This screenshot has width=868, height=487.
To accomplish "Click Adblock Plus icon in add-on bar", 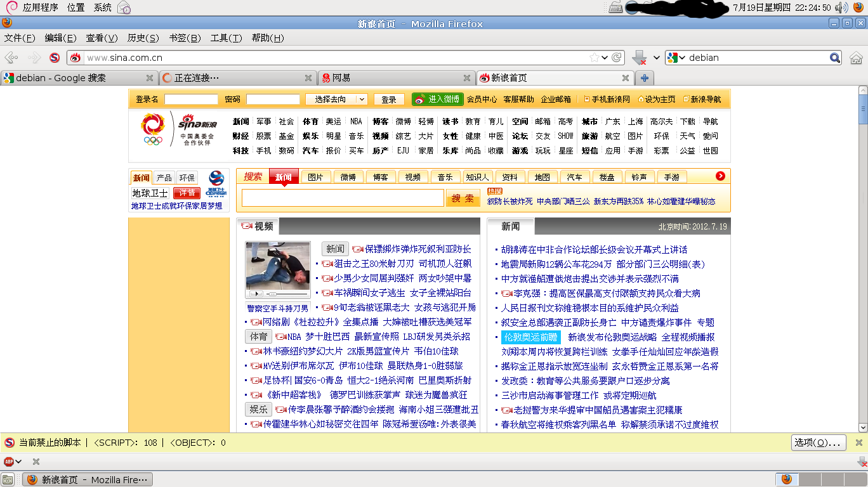I will pyautogui.click(x=9, y=462).
